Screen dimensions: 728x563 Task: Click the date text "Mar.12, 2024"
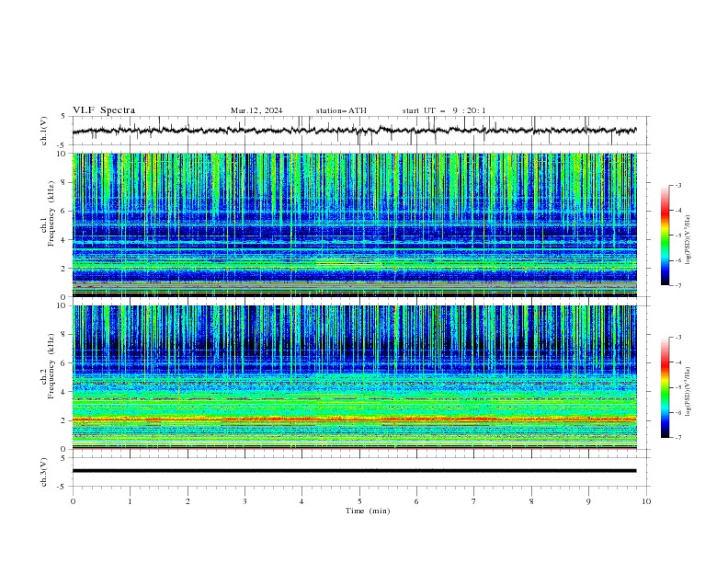click(256, 110)
